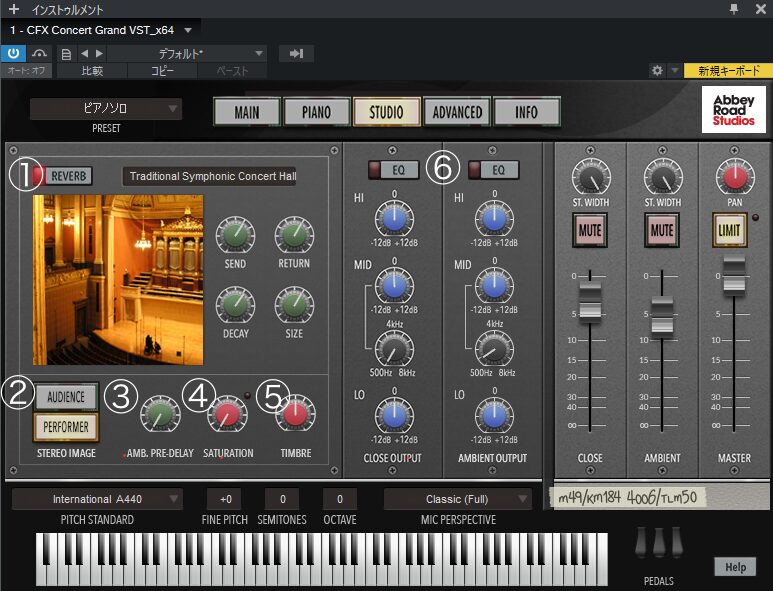Open the デフォルト preset dropdown

click(x=187, y=53)
